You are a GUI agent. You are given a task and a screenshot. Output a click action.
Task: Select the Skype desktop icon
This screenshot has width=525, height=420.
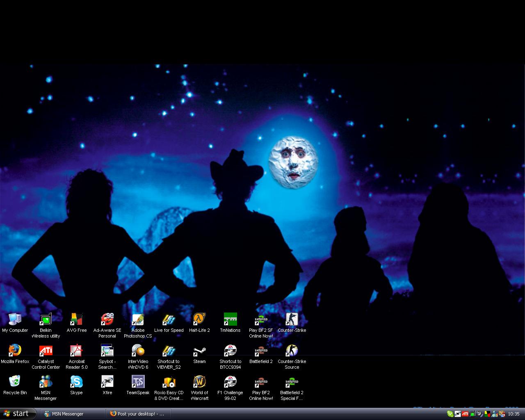tap(76, 385)
